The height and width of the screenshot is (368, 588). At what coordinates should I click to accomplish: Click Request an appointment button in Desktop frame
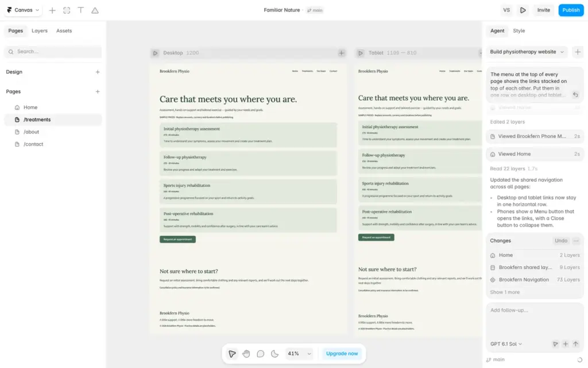(177, 239)
